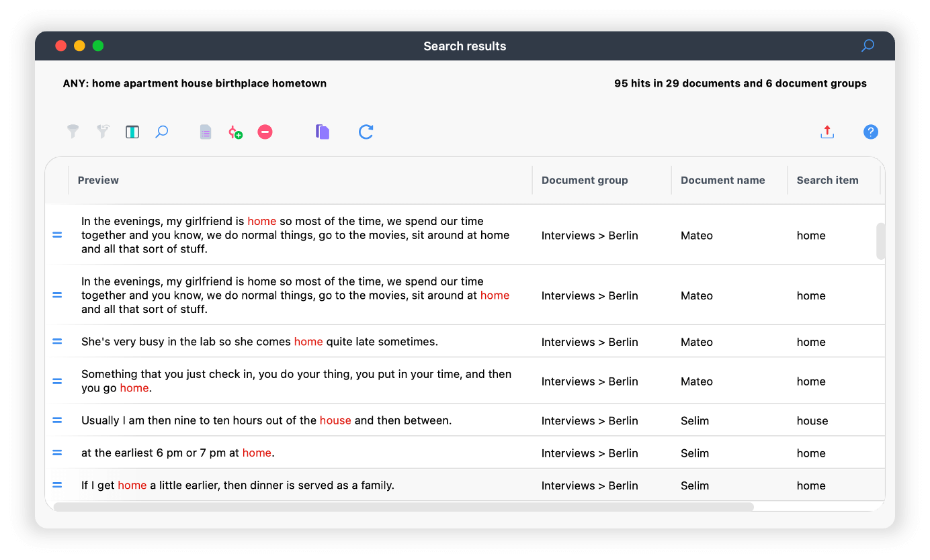This screenshot has width=930, height=560.
Task: Select 'at the earliest 6 pm' preview
Action: click(x=178, y=453)
